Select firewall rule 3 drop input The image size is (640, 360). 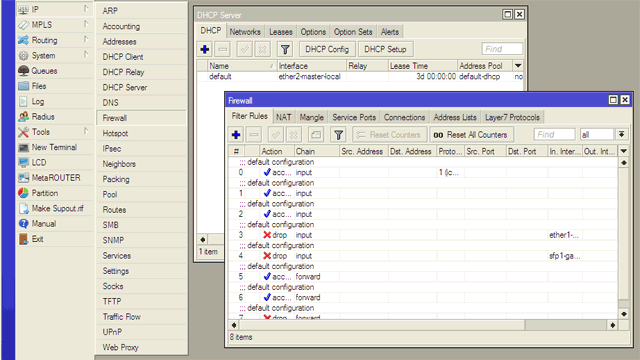(422, 235)
